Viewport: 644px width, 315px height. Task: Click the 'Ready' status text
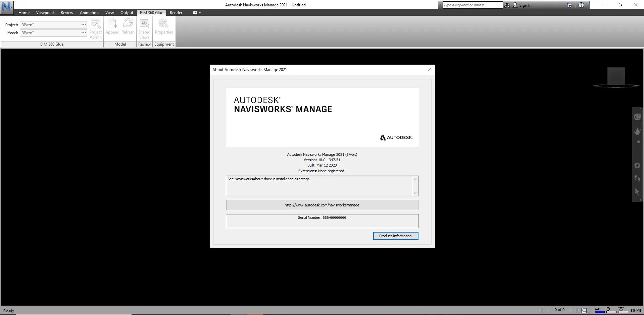point(9,311)
